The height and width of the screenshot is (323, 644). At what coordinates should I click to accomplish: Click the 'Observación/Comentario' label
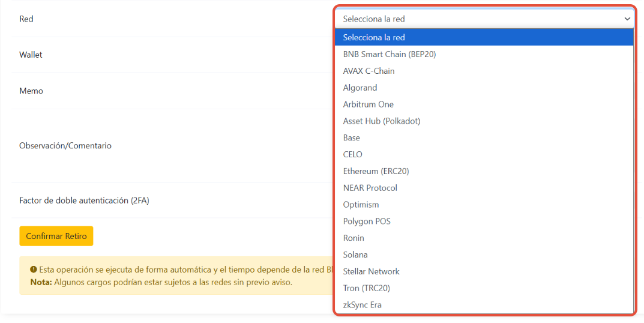click(x=65, y=146)
